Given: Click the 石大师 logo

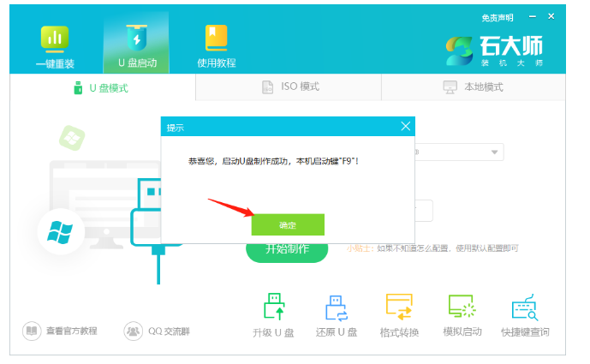Looking at the screenshot, I should pos(495,50).
